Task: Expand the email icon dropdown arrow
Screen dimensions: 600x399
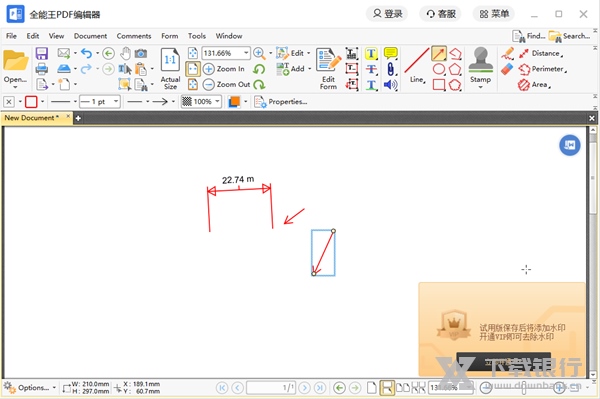Action: click(x=75, y=53)
